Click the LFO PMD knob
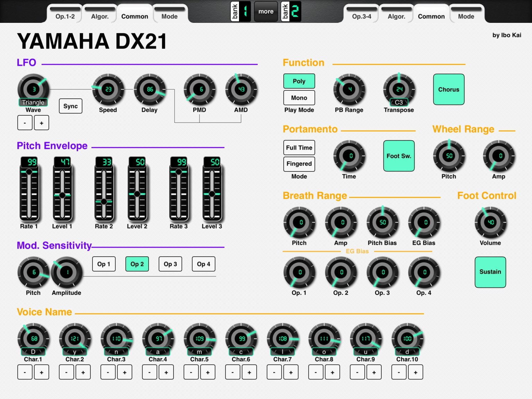 click(x=199, y=89)
